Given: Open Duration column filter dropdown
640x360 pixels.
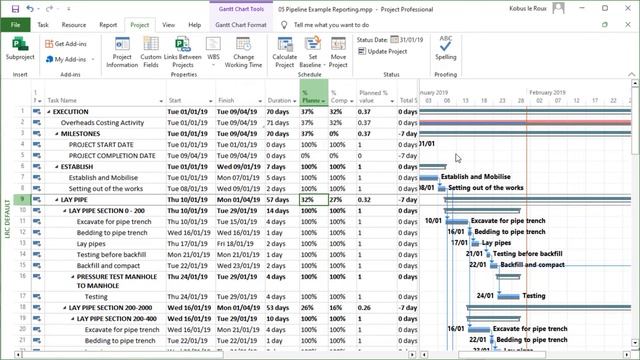Looking at the screenshot, I should coord(294,101).
